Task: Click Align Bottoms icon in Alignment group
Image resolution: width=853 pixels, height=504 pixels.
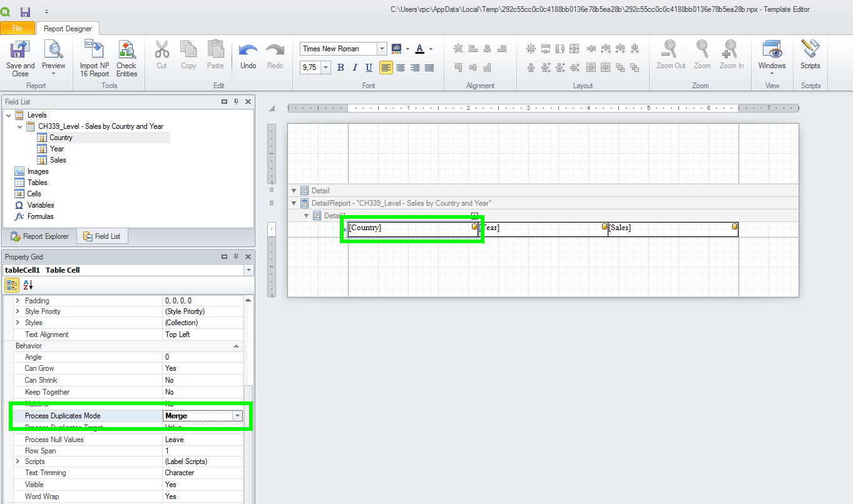Action: click(487, 68)
